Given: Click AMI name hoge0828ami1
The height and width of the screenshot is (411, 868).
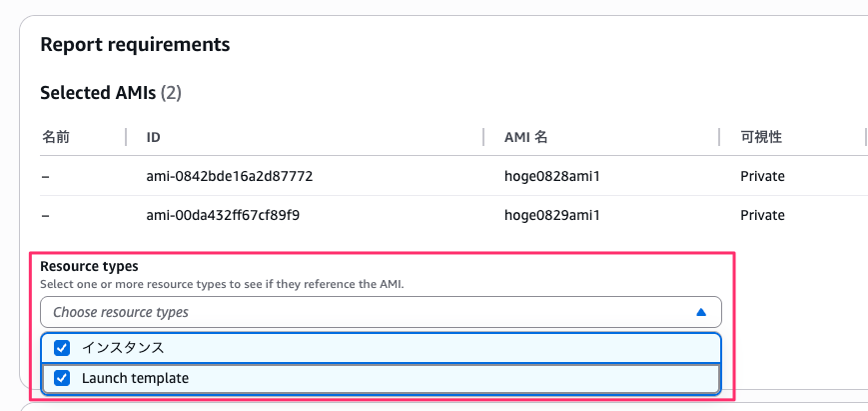Looking at the screenshot, I should [552, 176].
